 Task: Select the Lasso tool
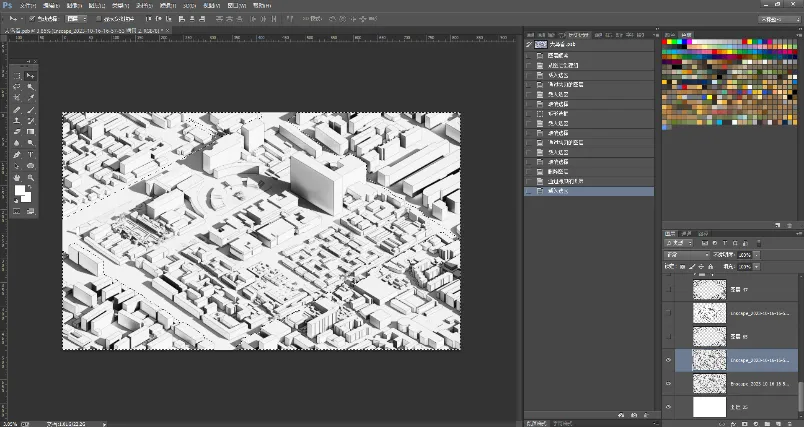click(x=17, y=87)
